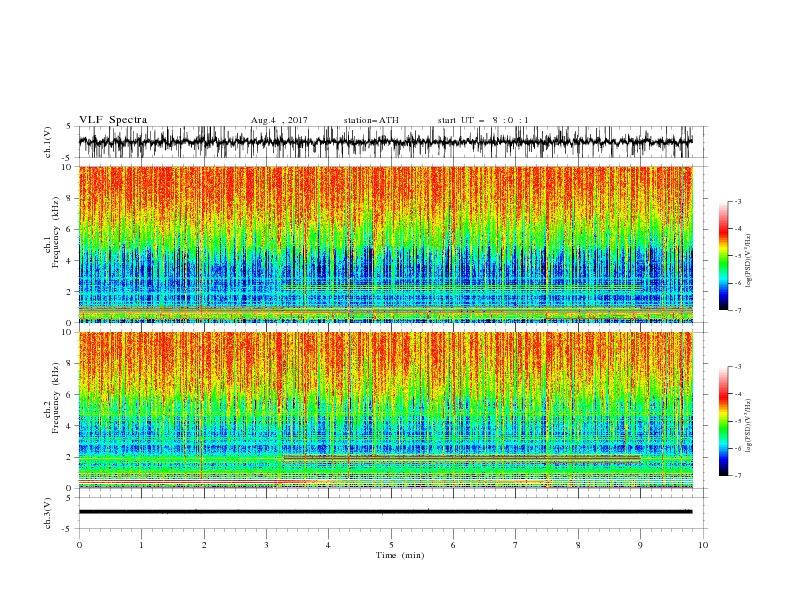Viewport: 792px width, 612px height.
Task: Click the upper 'log(PSD)(V²/Hz)' colorbar label
Action: [749, 261]
